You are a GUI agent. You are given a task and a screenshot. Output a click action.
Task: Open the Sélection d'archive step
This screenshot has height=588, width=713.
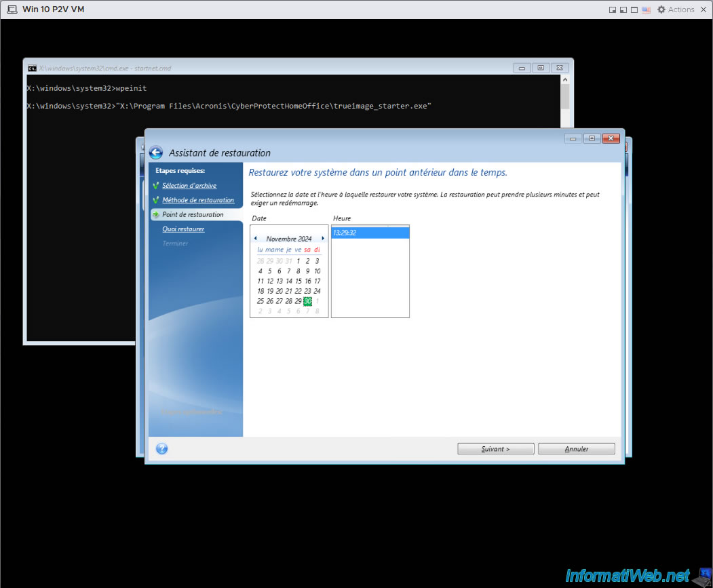(189, 186)
